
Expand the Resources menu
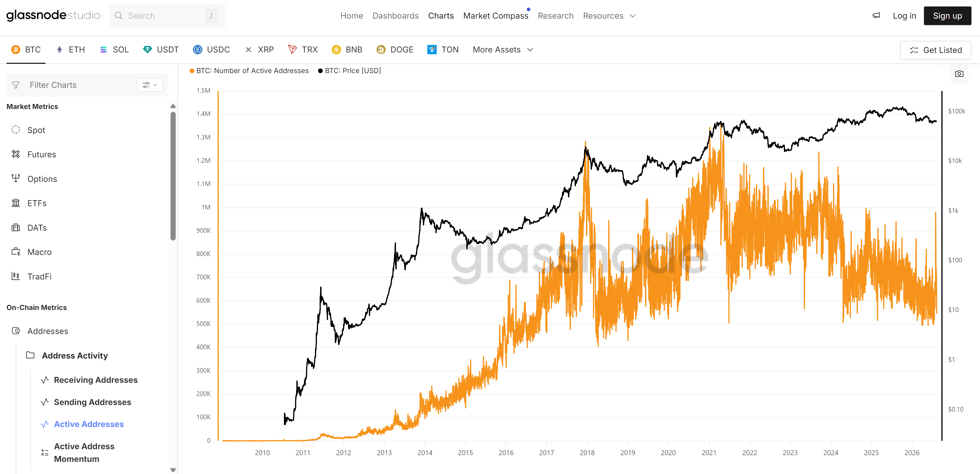(x=609, y=15)
